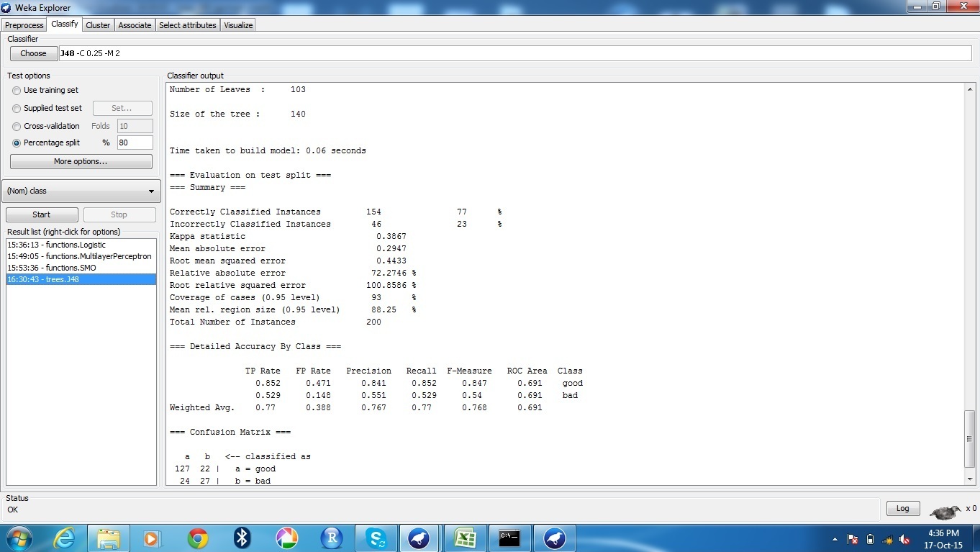Click the Bluetooth icon on the taskbar
980x552 pixels.
pos(241,537)
